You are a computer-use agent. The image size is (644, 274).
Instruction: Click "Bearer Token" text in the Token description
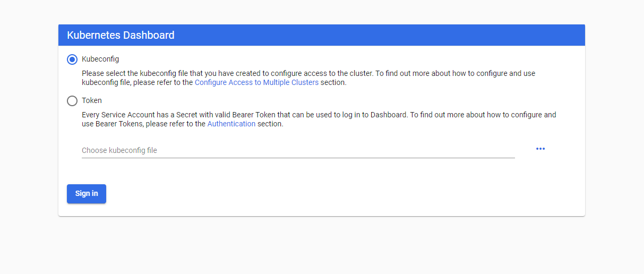256,115
